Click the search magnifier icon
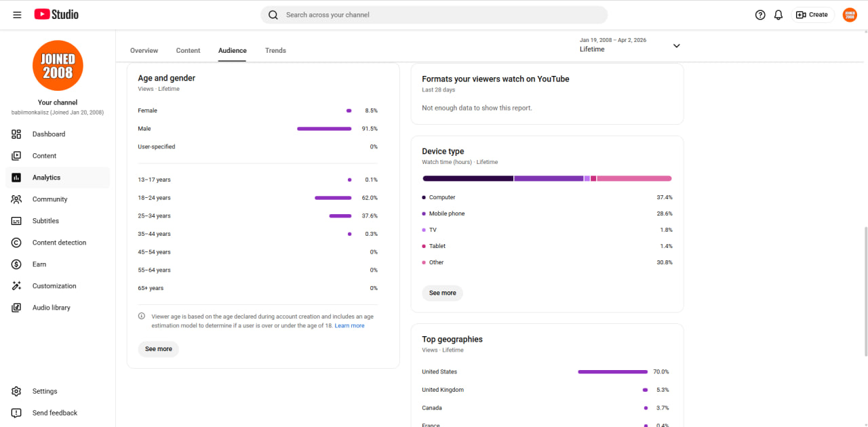The width and height of the screenshot is (868, 427). pyautogui.click(x=273, y=15)
